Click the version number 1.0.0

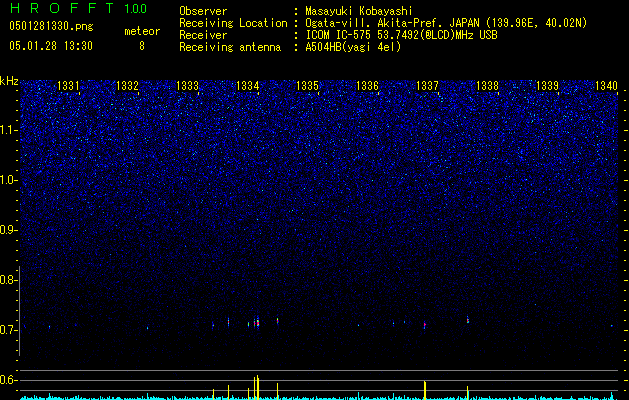[x=136, y=9]
